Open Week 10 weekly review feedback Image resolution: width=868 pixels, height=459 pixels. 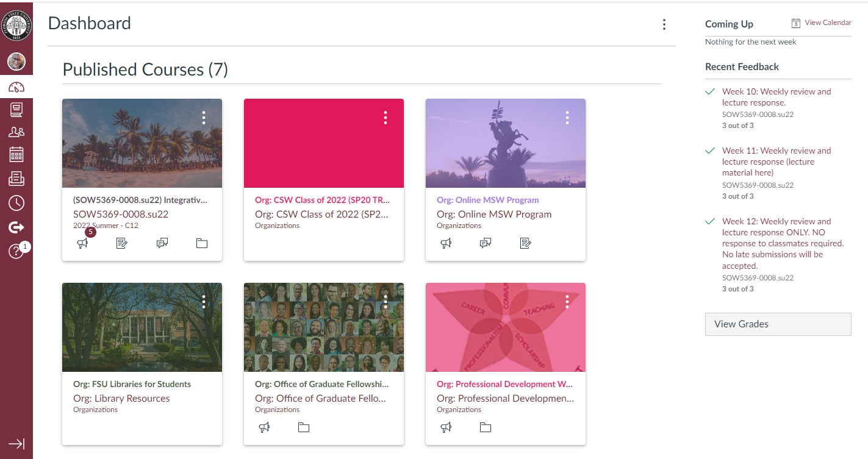tap(776, 97)
